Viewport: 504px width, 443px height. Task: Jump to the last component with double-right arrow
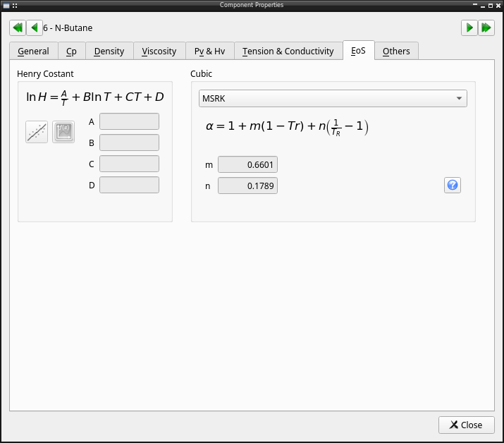click(486, 28)
